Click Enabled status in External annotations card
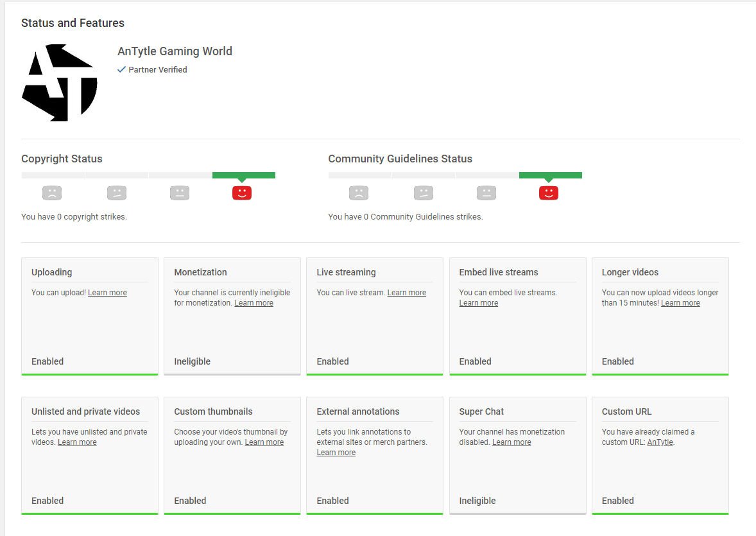756x536 pixels. click(332, 501)
